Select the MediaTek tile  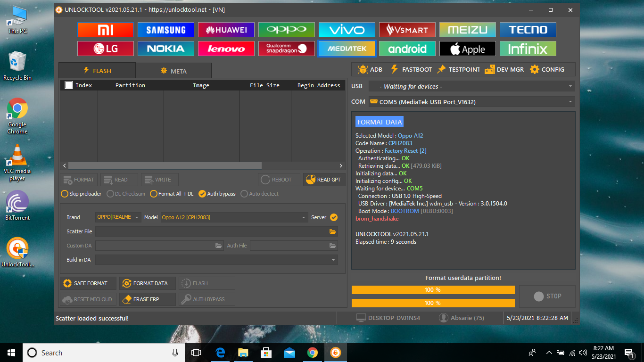click(x=347, y=49)
